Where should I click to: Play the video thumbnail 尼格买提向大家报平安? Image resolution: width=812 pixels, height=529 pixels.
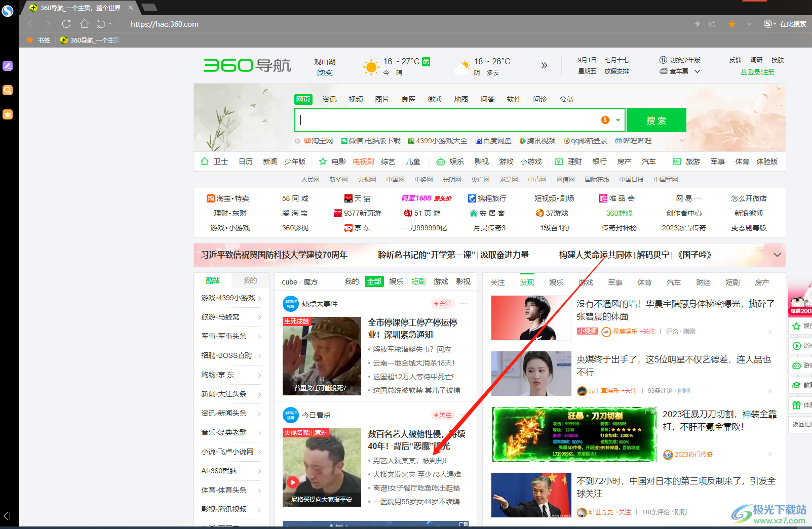pos(292,482)
